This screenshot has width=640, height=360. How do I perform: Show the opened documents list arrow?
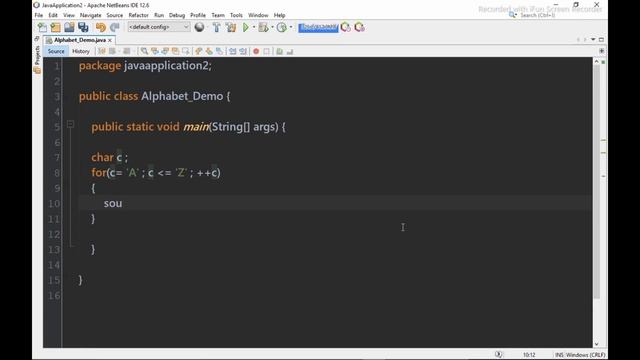[x=593, y=40]
